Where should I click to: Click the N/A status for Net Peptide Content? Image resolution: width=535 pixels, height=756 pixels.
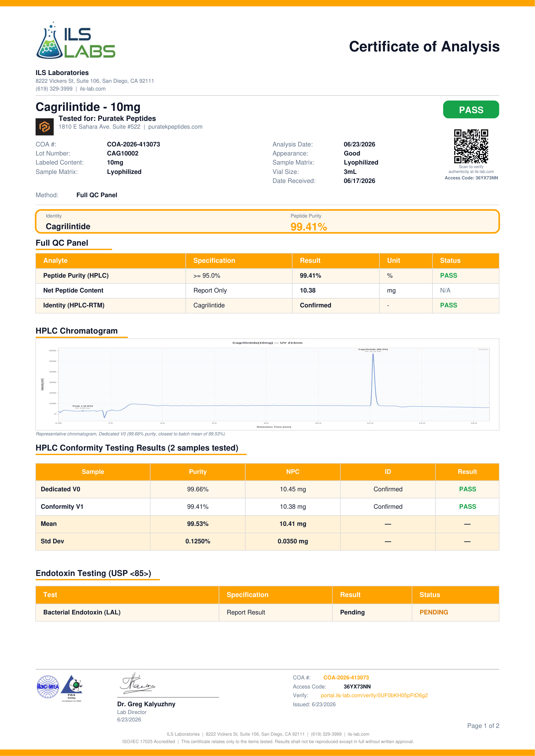pyautogui.click(x=445, y=291)
